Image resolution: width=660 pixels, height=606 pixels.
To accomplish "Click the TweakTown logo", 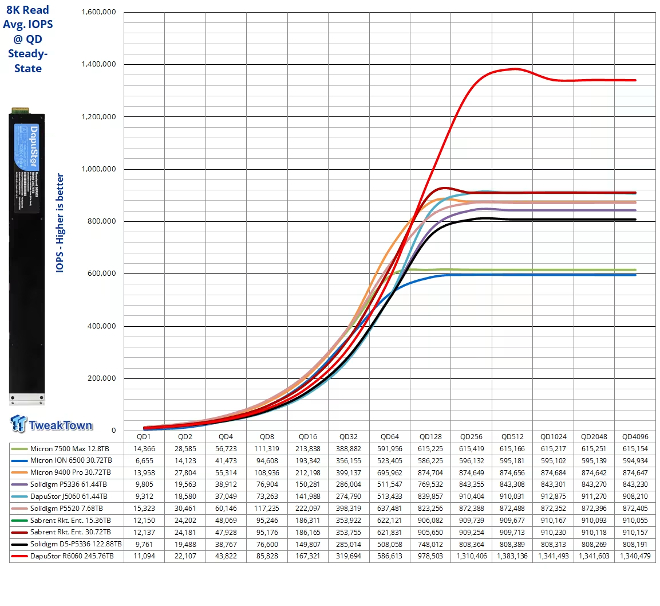I will point(51,424).
